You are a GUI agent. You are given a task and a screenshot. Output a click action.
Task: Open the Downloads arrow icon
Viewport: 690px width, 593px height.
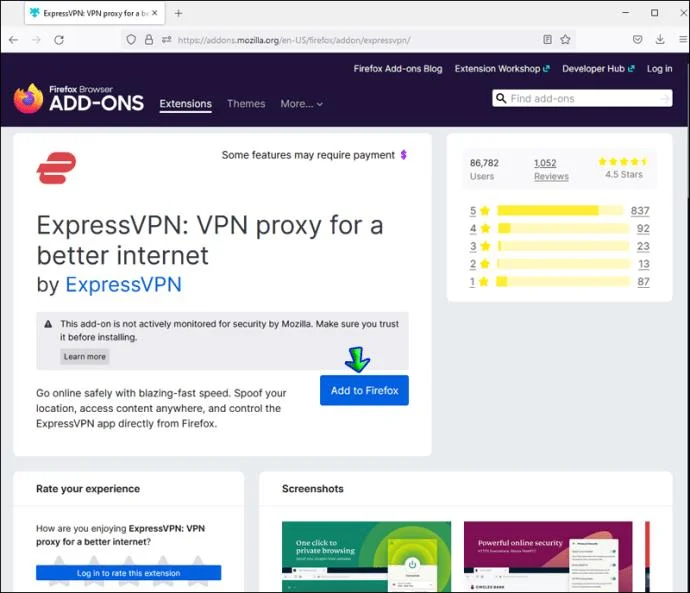(x=660, y=40)
